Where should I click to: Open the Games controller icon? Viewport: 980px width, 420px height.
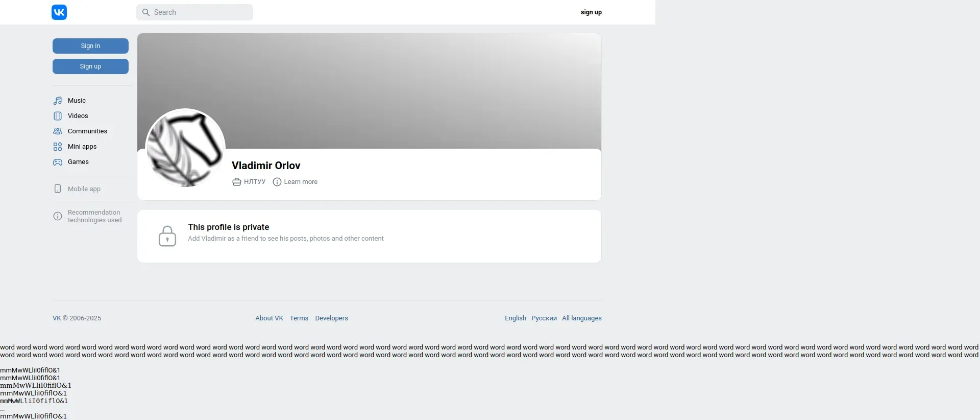pyautogui.click(x=58, y=162)
